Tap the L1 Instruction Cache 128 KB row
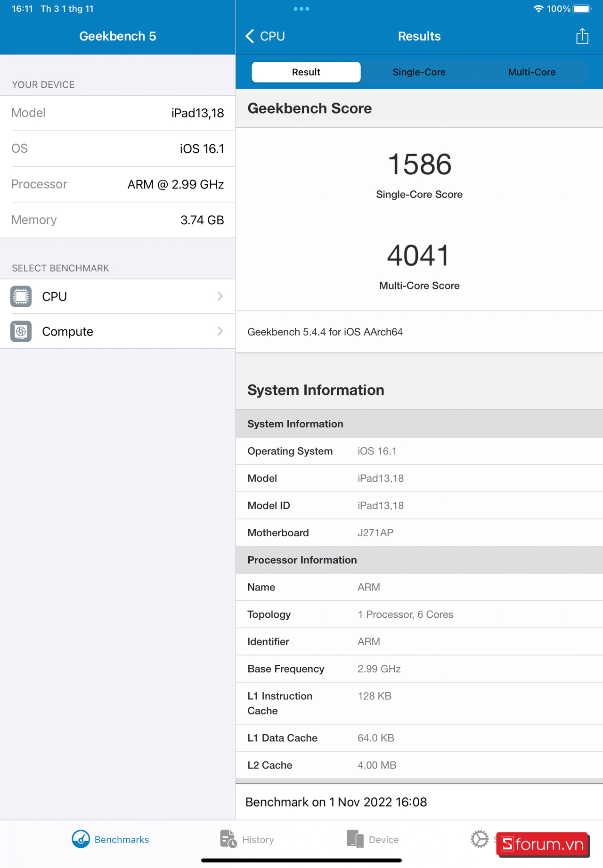 click(419, 704)
